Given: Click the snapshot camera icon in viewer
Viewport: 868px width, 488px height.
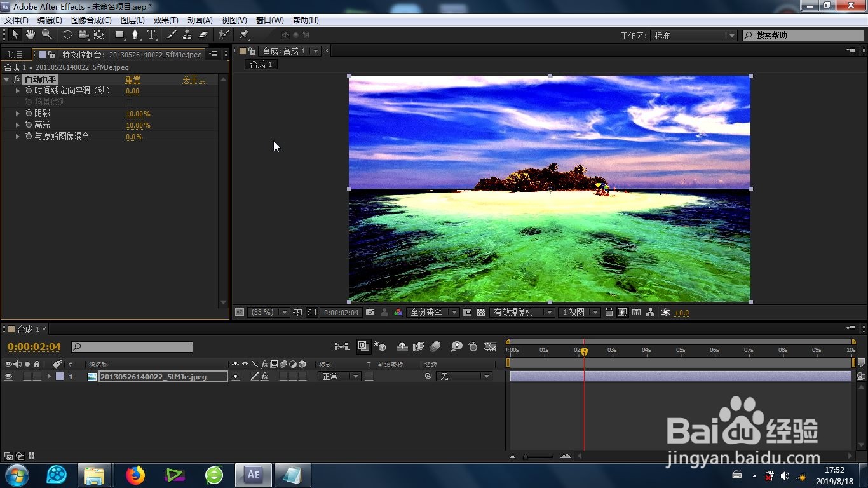Looking at the screenshot, I should 370,313.
